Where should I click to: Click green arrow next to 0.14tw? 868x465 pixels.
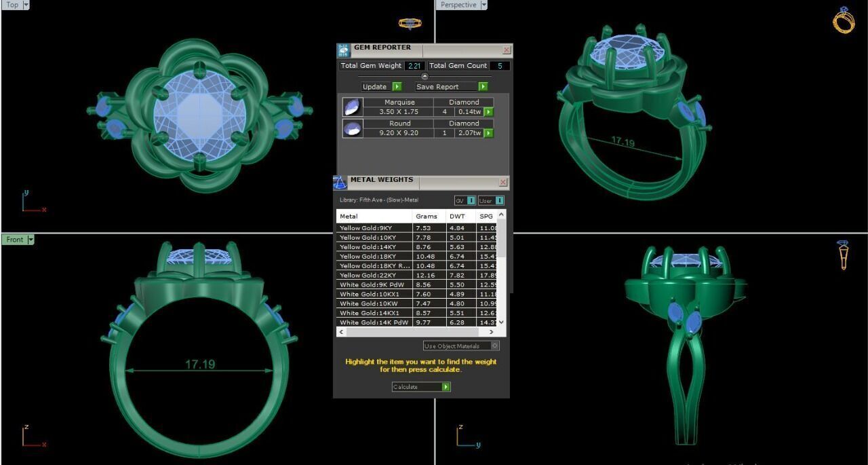point(488,112)
